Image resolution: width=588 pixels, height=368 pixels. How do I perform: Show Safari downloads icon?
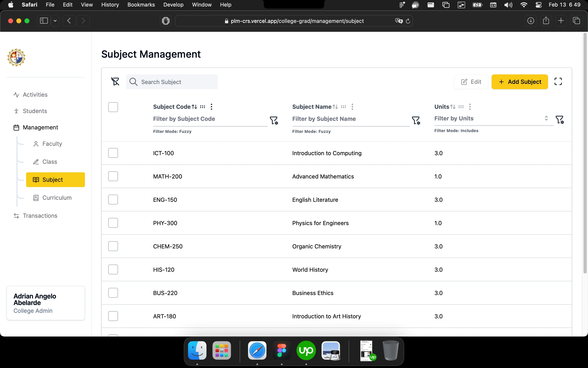point(531,21)
